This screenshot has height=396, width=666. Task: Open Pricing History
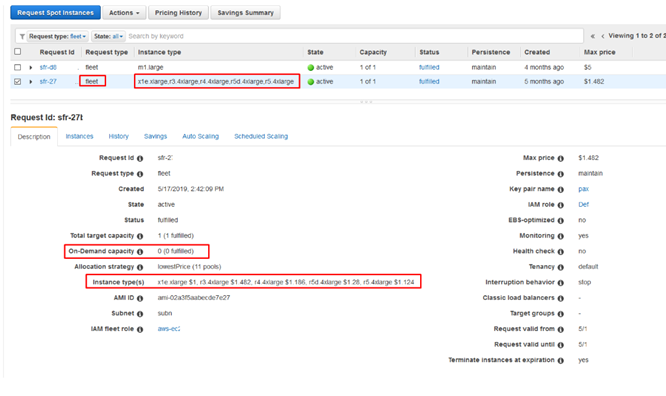click(x=178, y=13)
